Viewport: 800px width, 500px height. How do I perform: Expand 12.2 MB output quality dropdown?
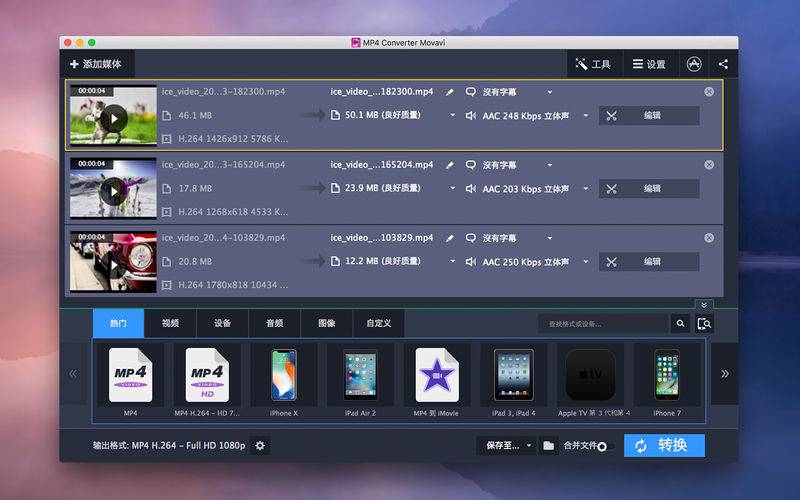(452, 261)
